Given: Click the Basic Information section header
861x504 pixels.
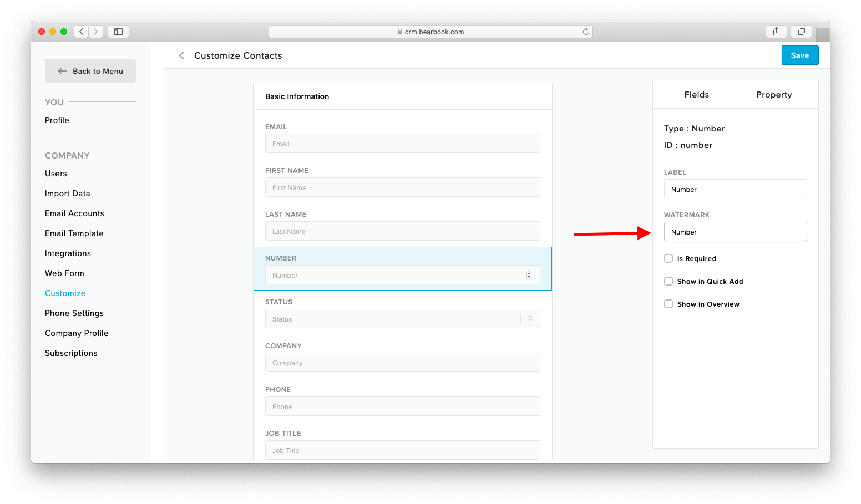Looking at the screenshot, I should tap(297, 96).
